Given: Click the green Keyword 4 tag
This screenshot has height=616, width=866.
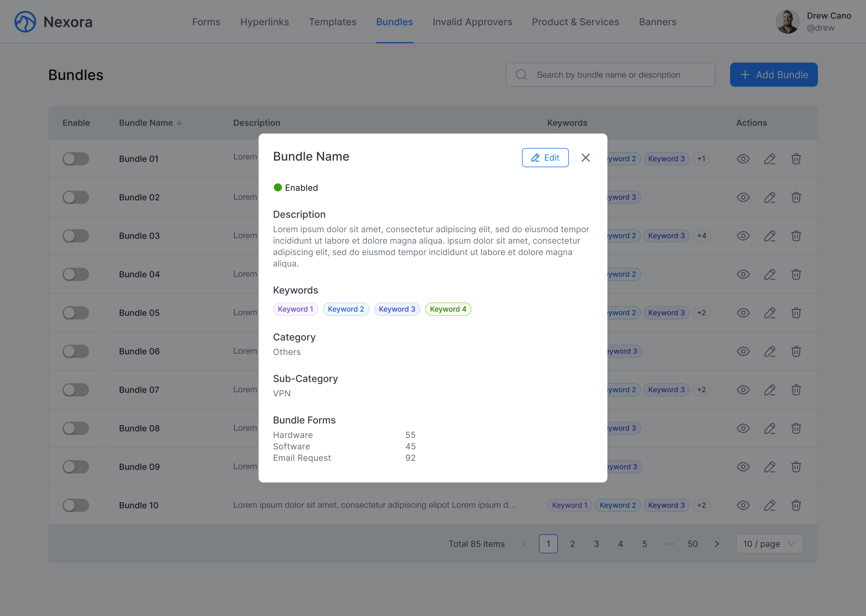Looking at the screenshot, I should point(448,309).
